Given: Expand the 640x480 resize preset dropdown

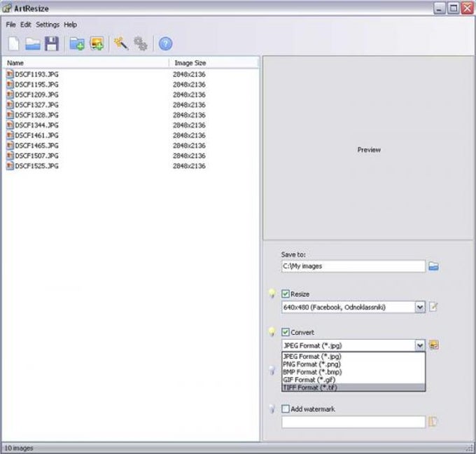Looking at the screenshot, I should tap(420, 307).
